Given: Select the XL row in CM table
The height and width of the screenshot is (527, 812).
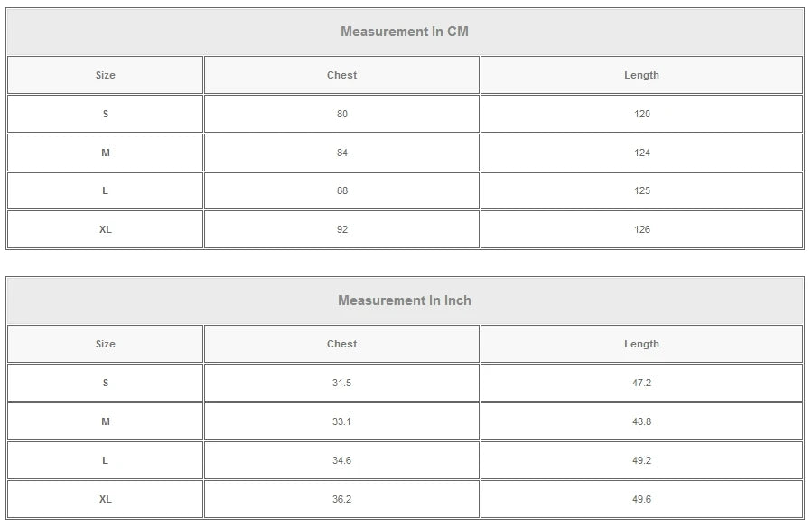Looking at the screenshot, I should 405,229.
